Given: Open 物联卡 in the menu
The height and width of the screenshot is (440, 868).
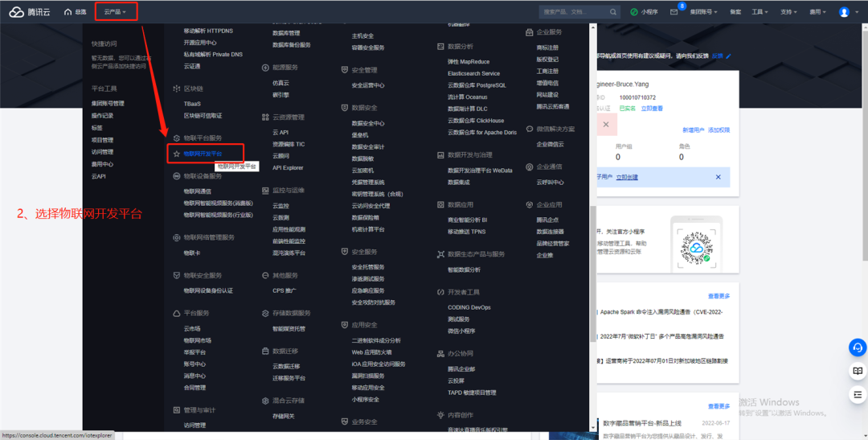Looking at the screenshot, I should [192, 253].
